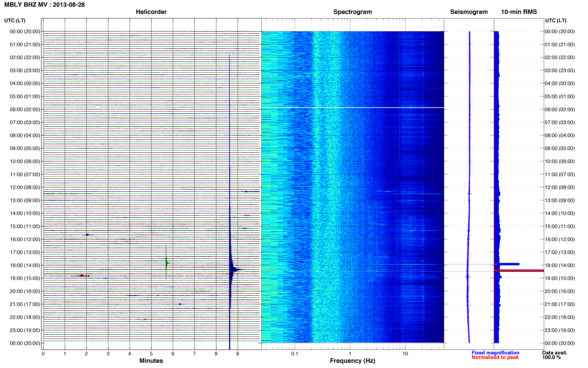Click left time label '06:00 (02:00)'
588x368 pixels.
tap(25, 110)
